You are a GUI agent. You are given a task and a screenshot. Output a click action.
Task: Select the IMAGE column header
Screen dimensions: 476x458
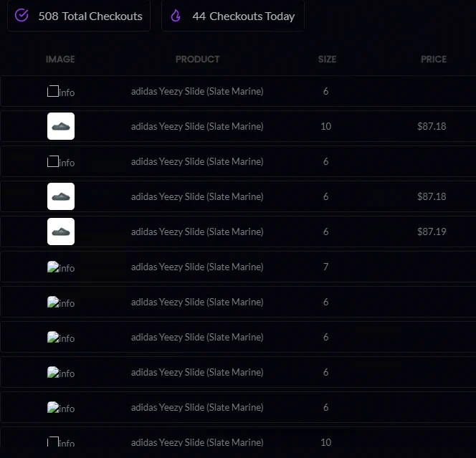[60, 59]
